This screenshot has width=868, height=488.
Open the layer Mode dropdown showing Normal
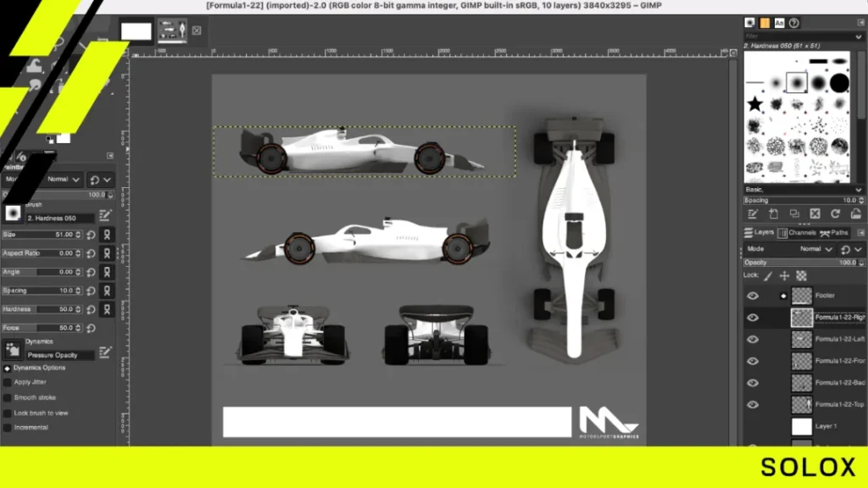(x=815, y=249)
